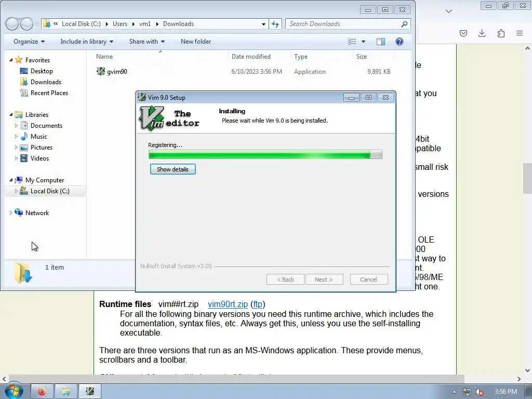This screenshot has height=399, width=532.
Task: Expand the Videos library node
Action: click(x=16, y=158)
